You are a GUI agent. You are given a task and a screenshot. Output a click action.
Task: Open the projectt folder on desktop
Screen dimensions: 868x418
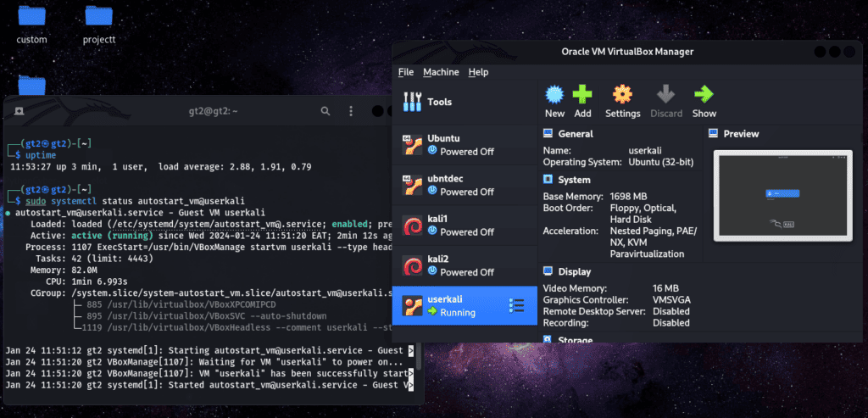(x=98, y=25)
